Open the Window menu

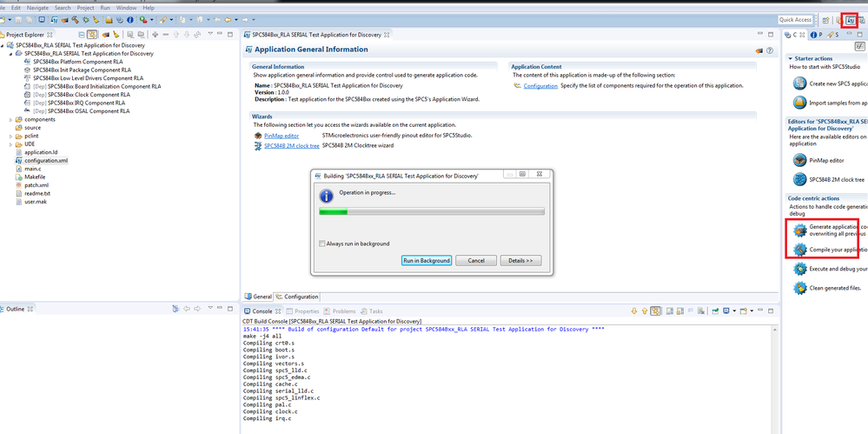tap(127, 9)
